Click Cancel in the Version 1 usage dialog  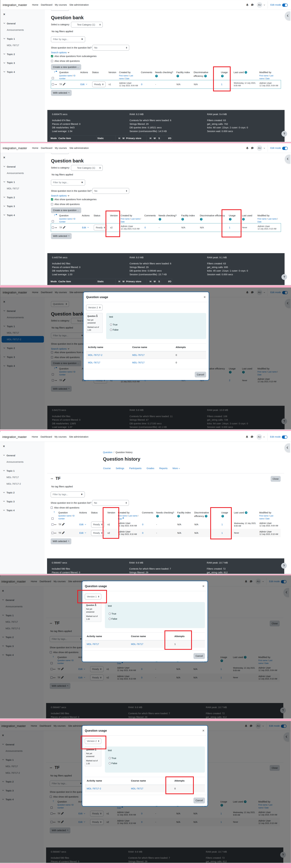coord(199,656)
